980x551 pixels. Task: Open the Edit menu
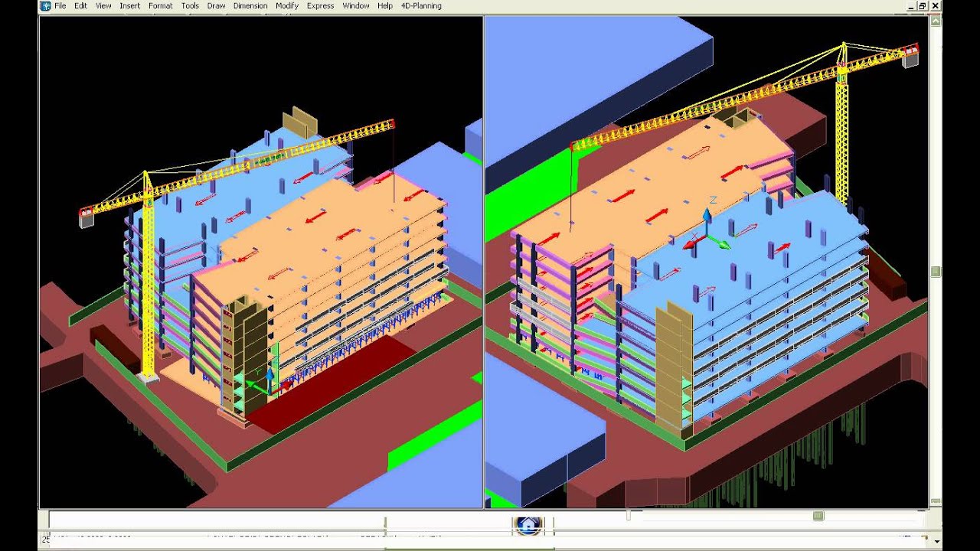pyautogui.click(x=80, y=5)
